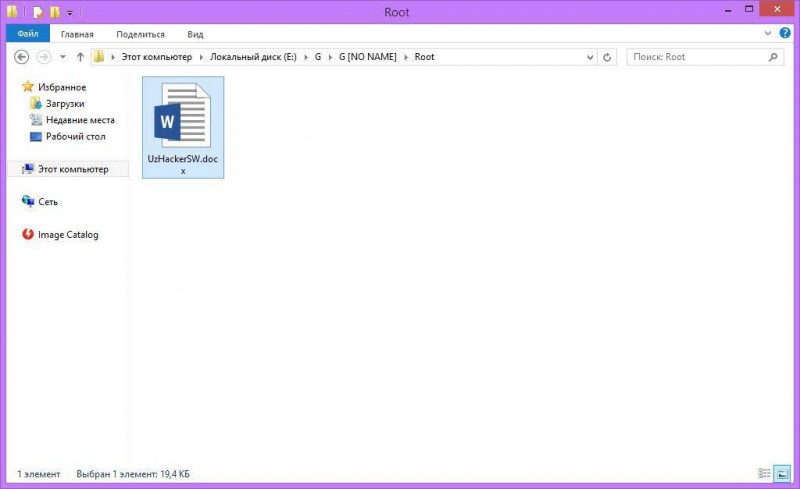The height and width of the screenshot is (489, 800).
Task: Go back with the back arrow
Action: pos(21,57)
